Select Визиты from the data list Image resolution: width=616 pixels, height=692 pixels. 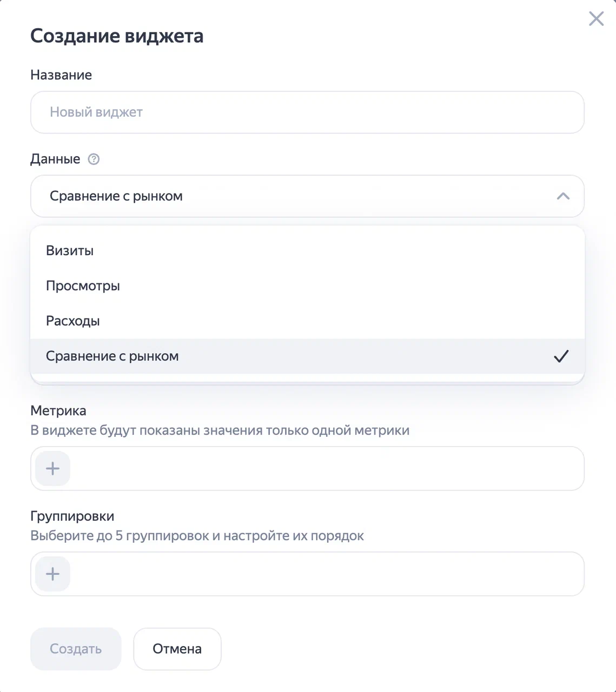point(70,251)
